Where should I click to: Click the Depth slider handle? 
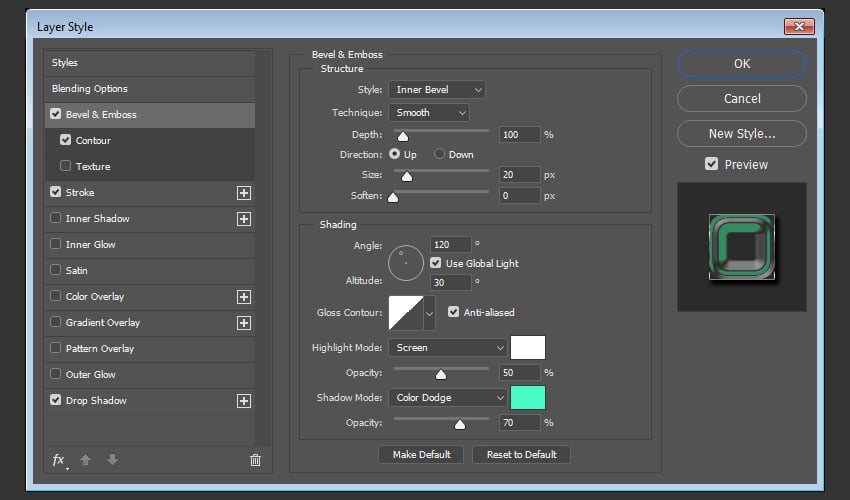tap(403, 136)
